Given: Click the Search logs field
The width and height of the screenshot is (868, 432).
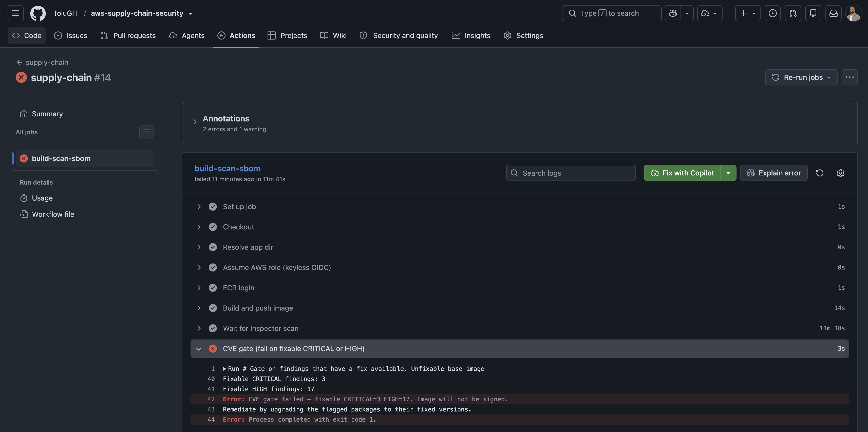Looking at the screenshot, I should coord(571,173).
